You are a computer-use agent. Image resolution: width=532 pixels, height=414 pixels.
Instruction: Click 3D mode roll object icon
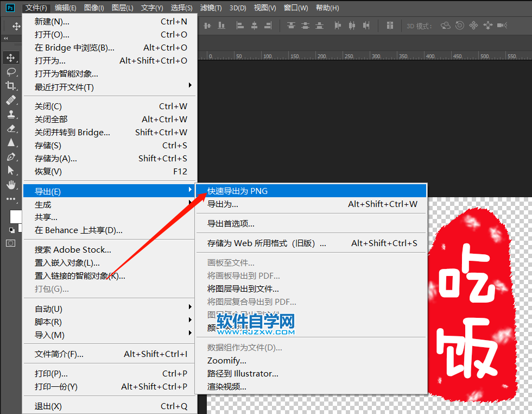460,26
